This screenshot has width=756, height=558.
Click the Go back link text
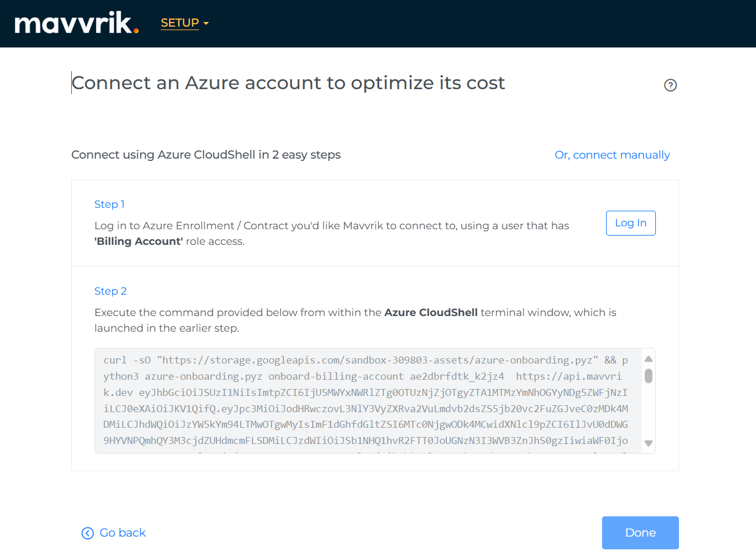123,533
